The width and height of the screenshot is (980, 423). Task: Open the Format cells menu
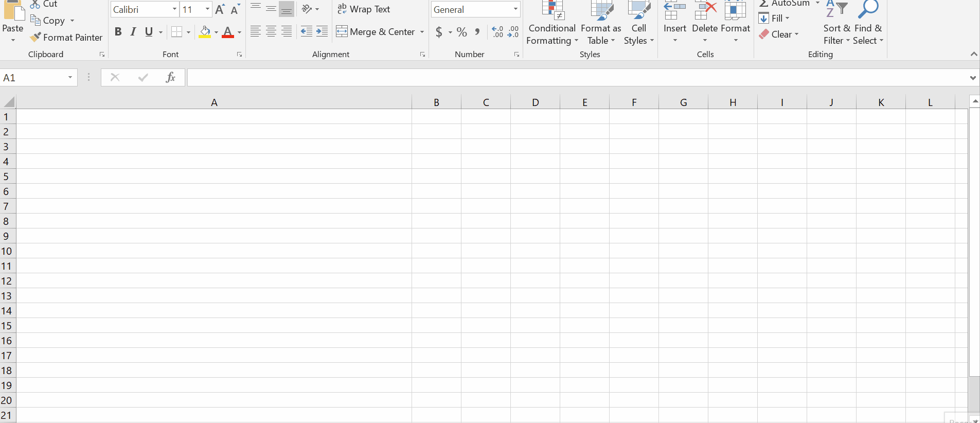click(735, 23)
